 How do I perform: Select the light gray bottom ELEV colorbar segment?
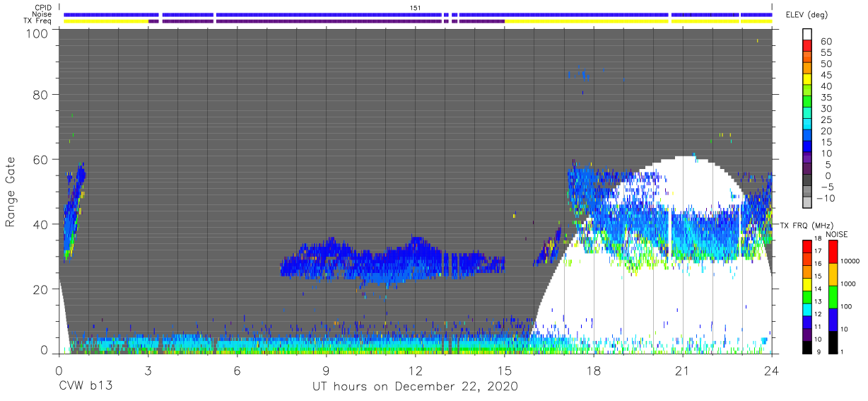pos(809,203)
